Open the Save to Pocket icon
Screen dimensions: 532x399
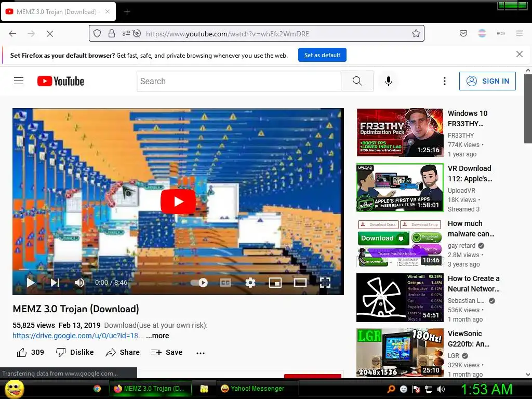coord(463,33)
